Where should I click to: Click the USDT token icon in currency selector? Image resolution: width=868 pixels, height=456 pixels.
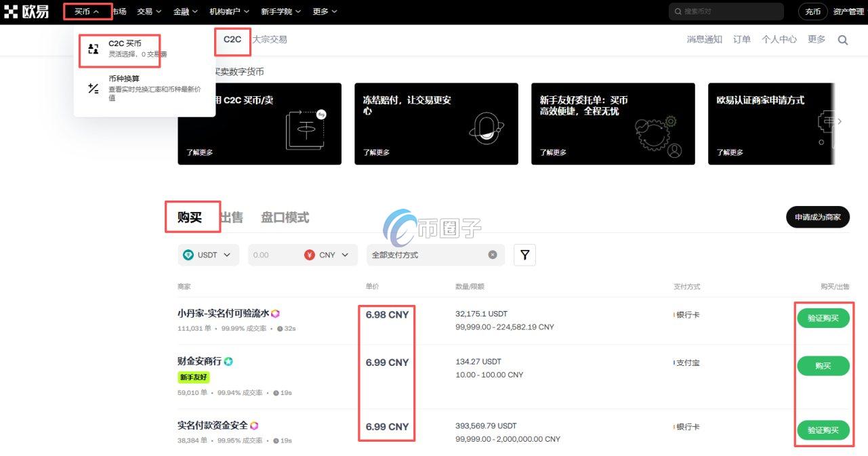(x=188, y=254)
